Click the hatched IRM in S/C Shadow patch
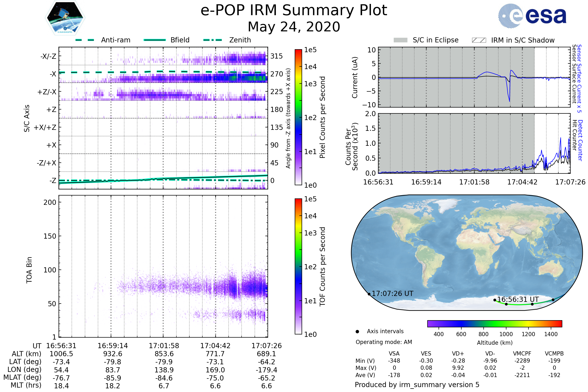Screen dimensions: 588x392 479,40
